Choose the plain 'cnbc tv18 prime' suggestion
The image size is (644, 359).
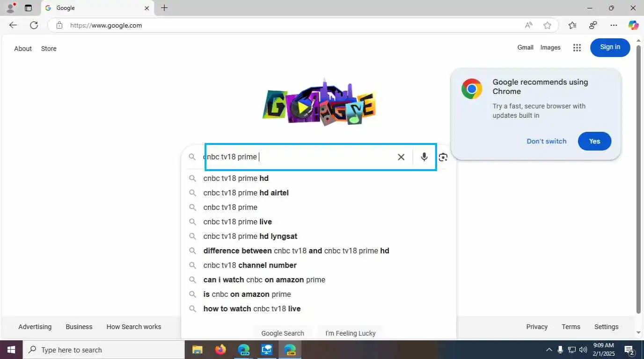tap(318, 207)
